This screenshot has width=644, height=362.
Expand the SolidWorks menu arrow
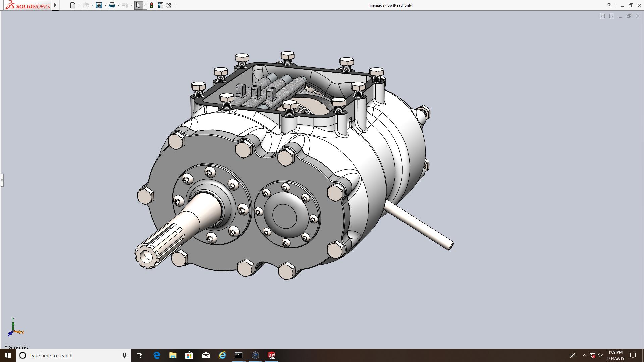tap(56, 5)
